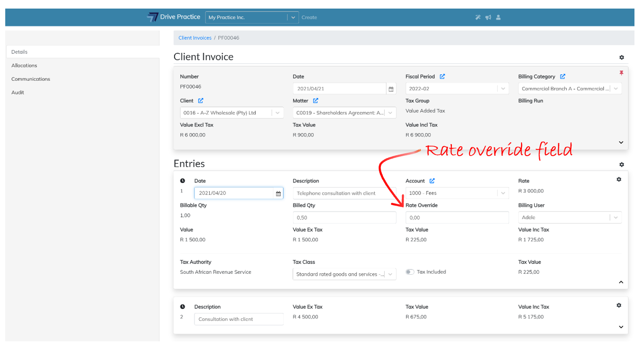The height and width of the screenshot is (348, 644).
Task: Expand entry 2 Consultation with client
Action: coord(621,327)
